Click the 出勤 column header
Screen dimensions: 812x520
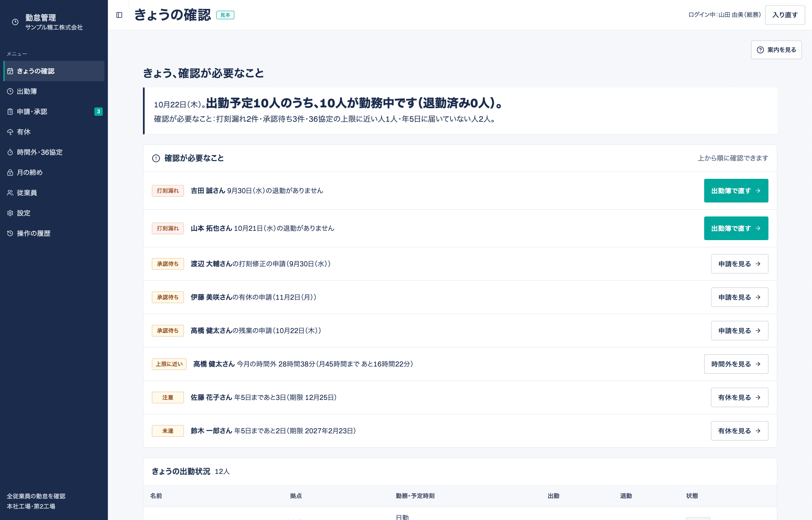coord(554,496)
